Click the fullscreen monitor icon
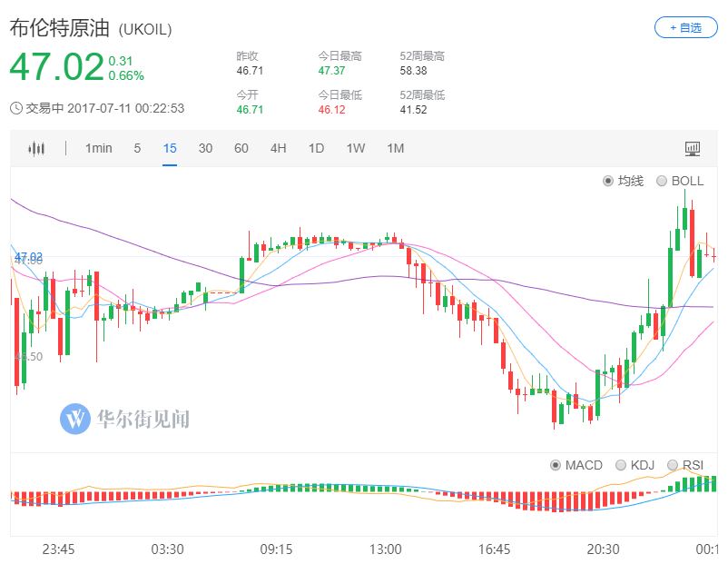728x574 pixels. (x=692, y=149)
